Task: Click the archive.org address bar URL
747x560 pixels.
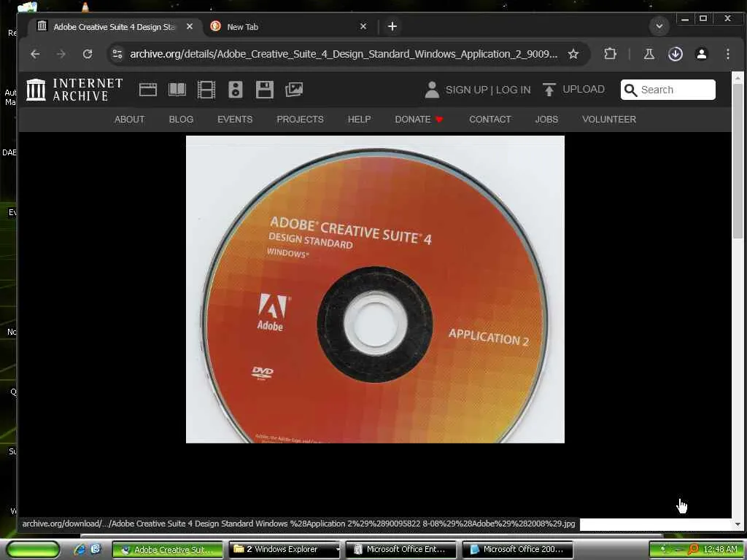Action: 344,54
